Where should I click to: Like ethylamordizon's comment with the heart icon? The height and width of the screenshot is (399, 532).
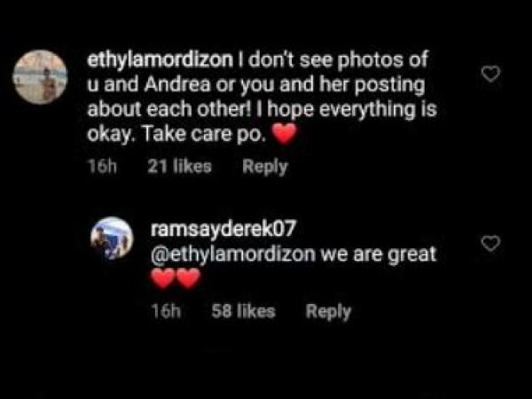point(491,74)
